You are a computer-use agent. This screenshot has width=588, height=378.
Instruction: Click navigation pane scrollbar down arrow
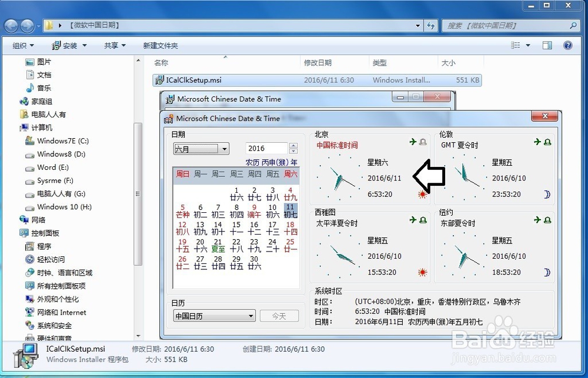(x=138, y=336)
